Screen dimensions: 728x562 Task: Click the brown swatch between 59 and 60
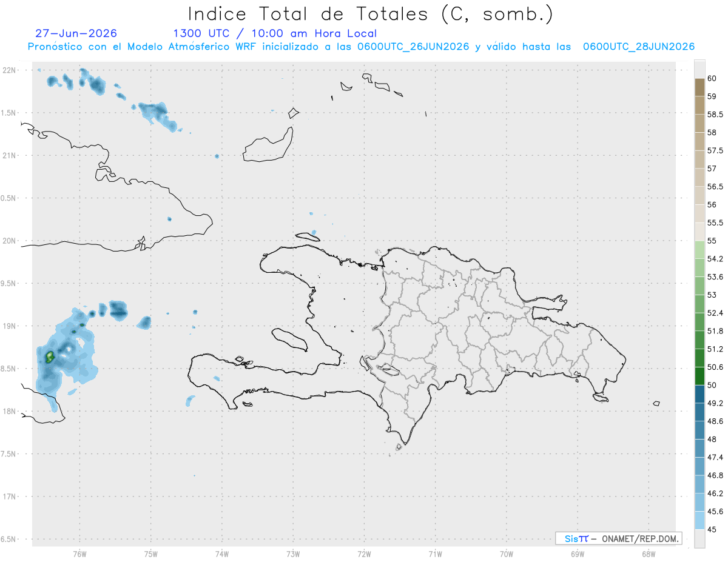pyautogui.click(x=699, y=87)
